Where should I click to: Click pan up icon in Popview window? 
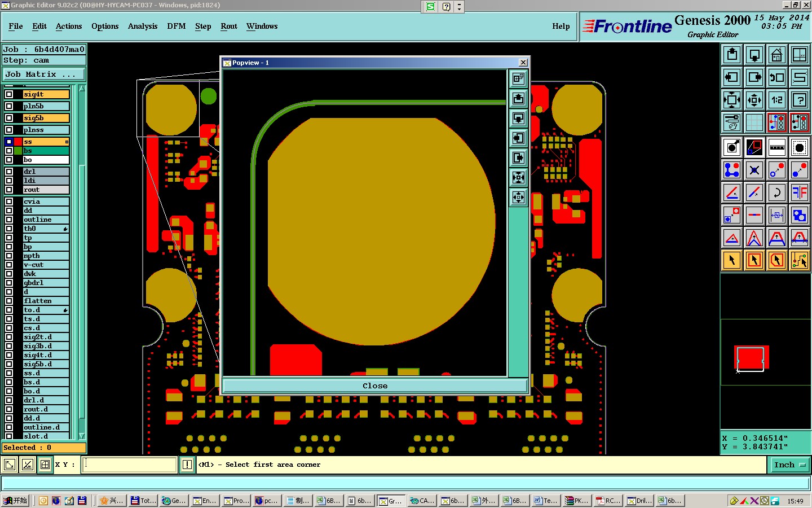(518, 99)
